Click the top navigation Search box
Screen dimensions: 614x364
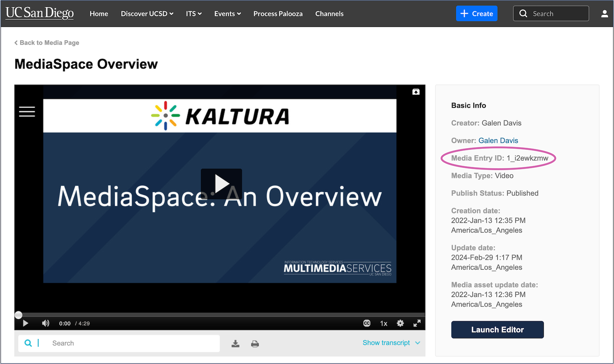click(551, 13)
